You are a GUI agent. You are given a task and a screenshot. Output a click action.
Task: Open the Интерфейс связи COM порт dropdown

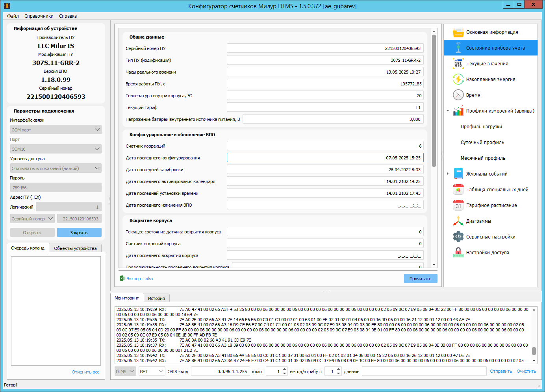tap(56, 129)
